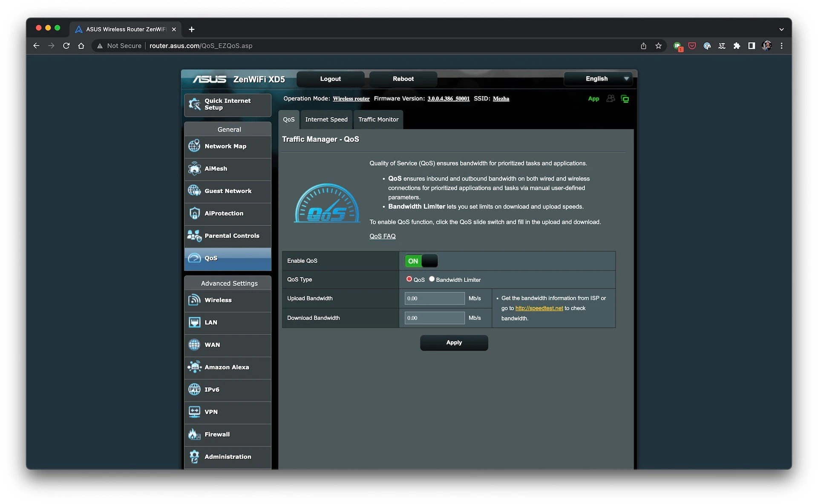Click the firmware version 3.0.0.4.386_50001 link
The height and width of the screenshot is (504, 818).
pos(448,99)
